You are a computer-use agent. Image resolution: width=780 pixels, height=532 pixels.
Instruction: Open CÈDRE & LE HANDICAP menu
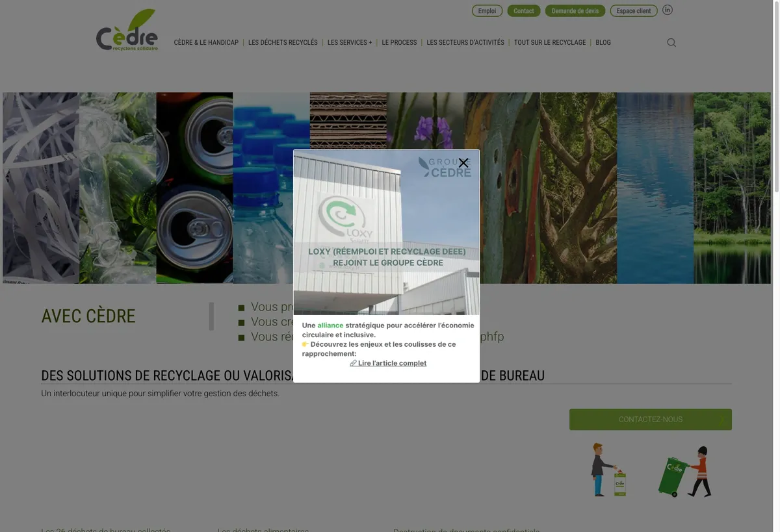(206, 43)
